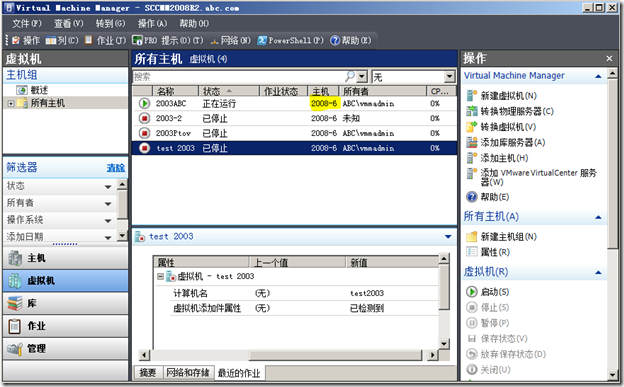This screenshot has height=387, width=624.
Task: Click the 暂停 action
Action: click(x=488, y=323)
